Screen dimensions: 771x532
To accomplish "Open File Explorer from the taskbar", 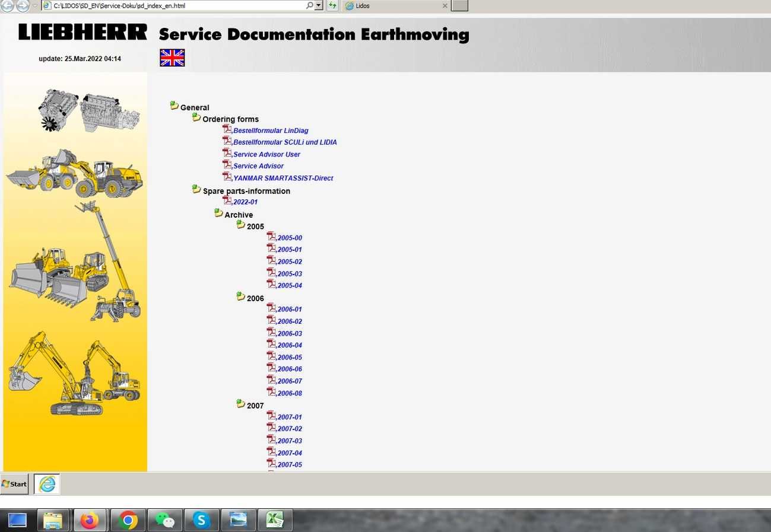I will 53,520.
